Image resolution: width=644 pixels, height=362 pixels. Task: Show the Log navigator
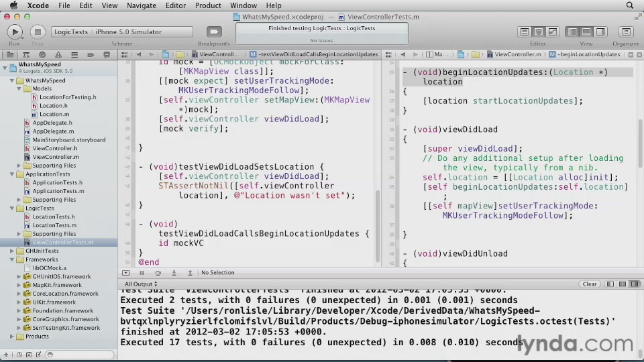pyautogui.click(x=107, y=54)
